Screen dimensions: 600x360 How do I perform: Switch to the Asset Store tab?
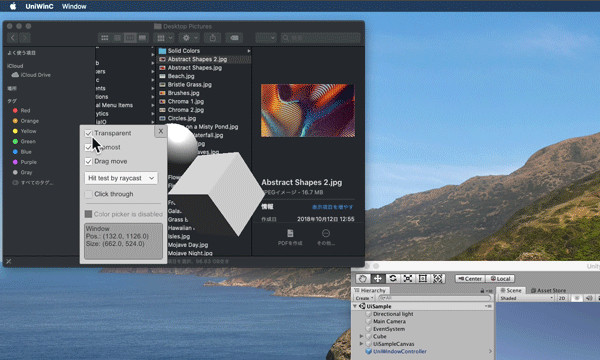pyautogui.click(x=548, y=290)
